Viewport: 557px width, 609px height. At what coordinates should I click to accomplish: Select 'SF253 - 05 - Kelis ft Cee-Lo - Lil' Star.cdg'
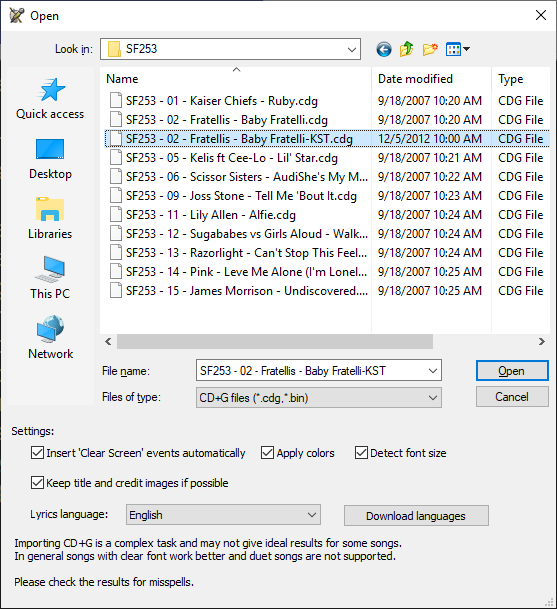[232, 158]
